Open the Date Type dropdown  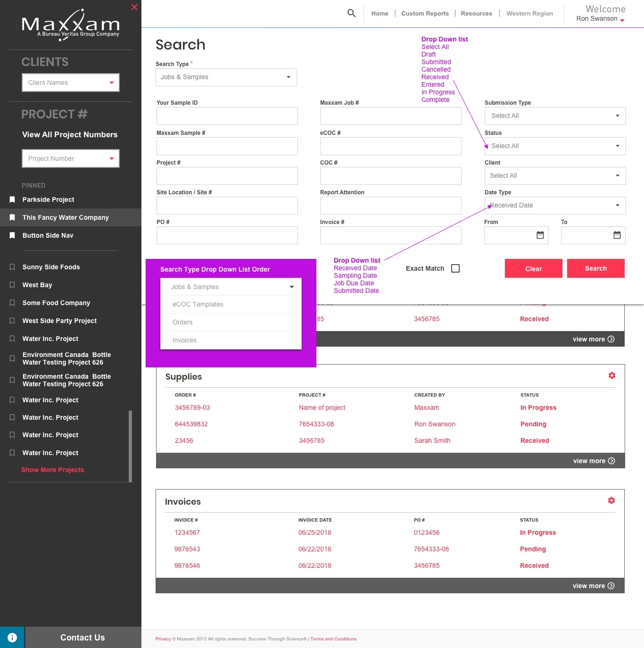(555, 206)
